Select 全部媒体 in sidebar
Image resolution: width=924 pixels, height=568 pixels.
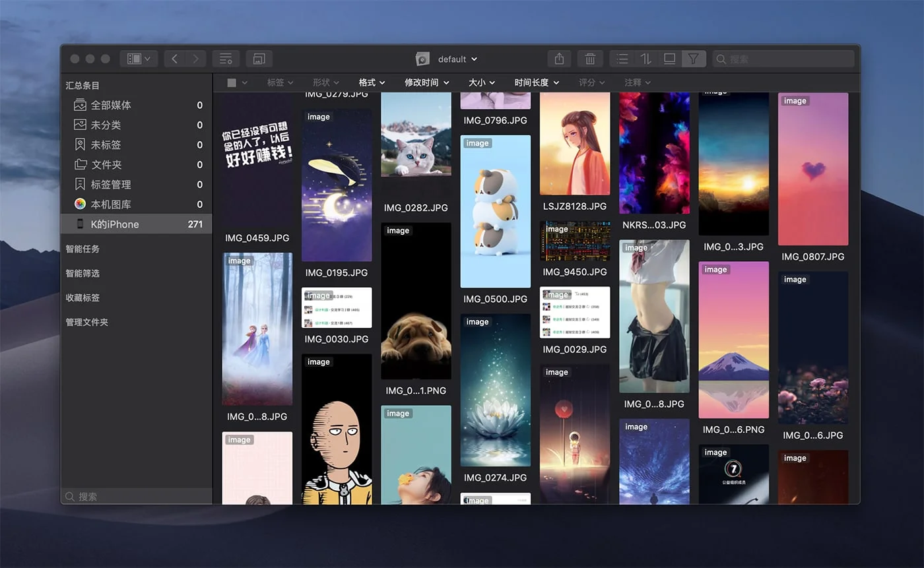tap(111, 105)
